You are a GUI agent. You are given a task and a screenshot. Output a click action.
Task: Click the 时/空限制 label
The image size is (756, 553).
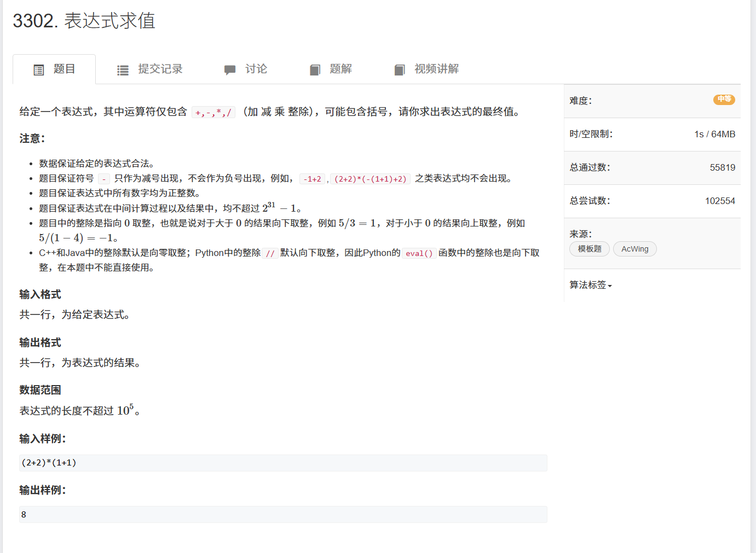591,134
